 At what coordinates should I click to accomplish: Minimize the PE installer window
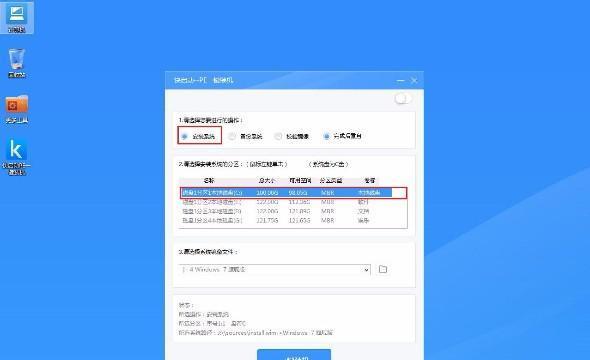(400, 81)
